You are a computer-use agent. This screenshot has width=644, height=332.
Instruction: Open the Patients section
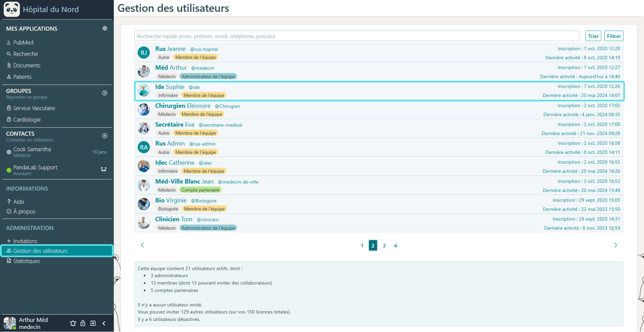[22, 77]
